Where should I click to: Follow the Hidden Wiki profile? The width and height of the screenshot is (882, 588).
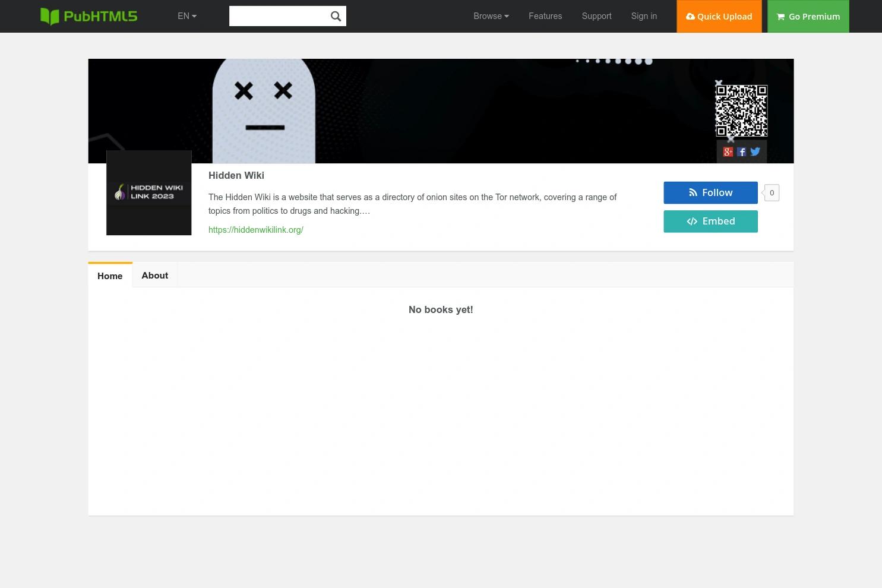pos(710,192)
